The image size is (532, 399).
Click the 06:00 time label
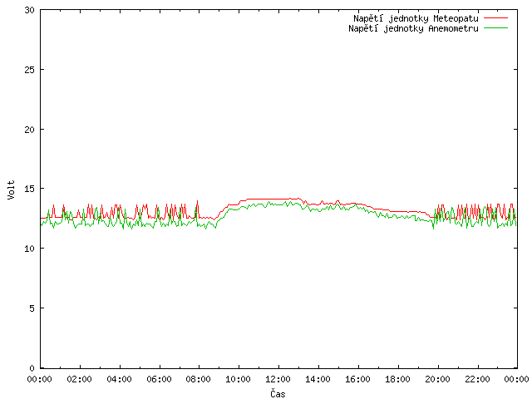[x=159, y=379]
